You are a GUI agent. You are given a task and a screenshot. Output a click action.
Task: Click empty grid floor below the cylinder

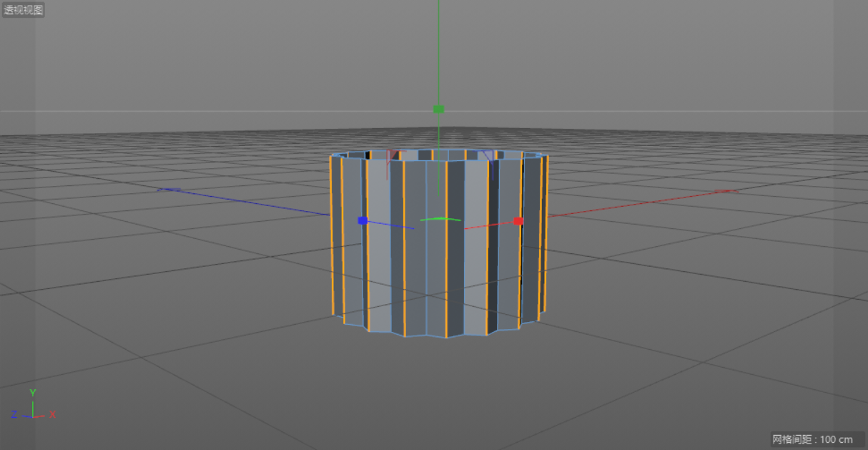tap(440, 386)
